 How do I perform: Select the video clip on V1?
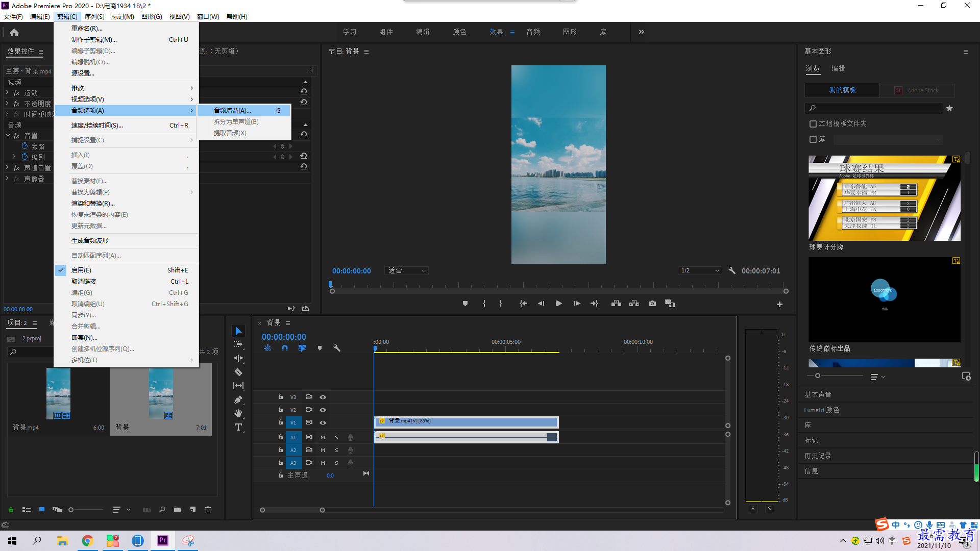point(467,422)
